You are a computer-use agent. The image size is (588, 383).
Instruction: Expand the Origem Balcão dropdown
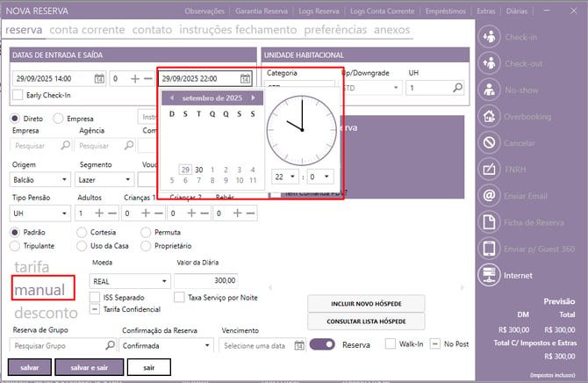[x=39, y=180]
